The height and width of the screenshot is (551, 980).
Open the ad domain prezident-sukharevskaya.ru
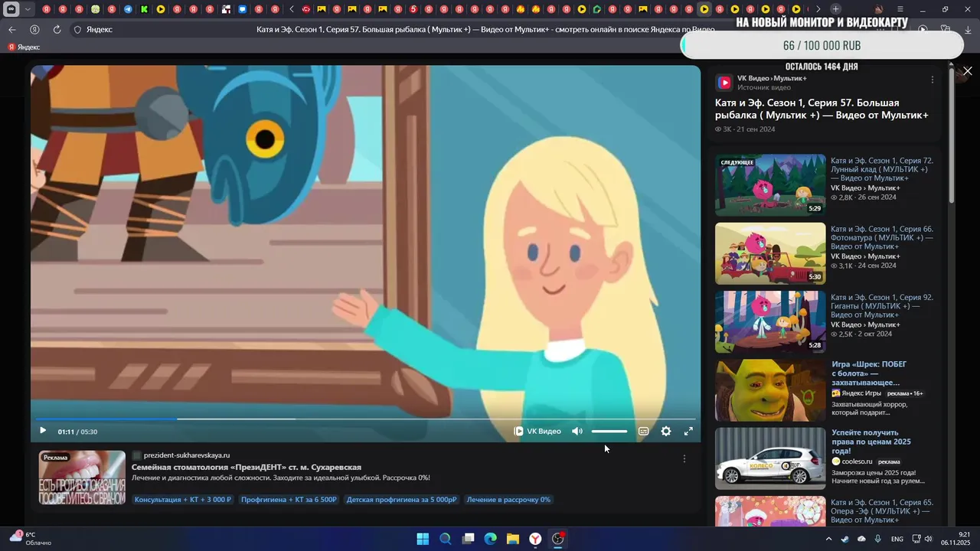click(x=187, y=455)
